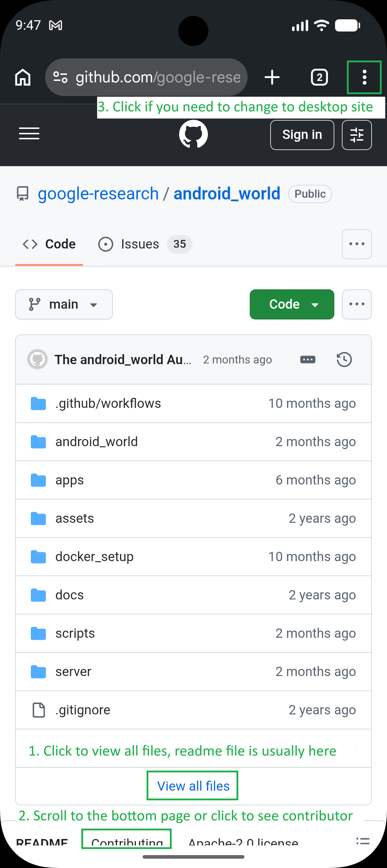
Task: Open a new tab with plus icon
Action: (272, 77)
